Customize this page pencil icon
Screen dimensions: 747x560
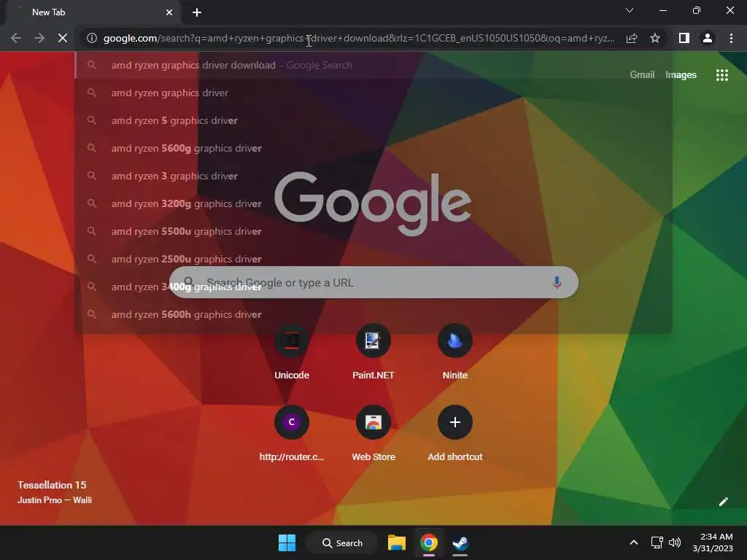point(723,502)
